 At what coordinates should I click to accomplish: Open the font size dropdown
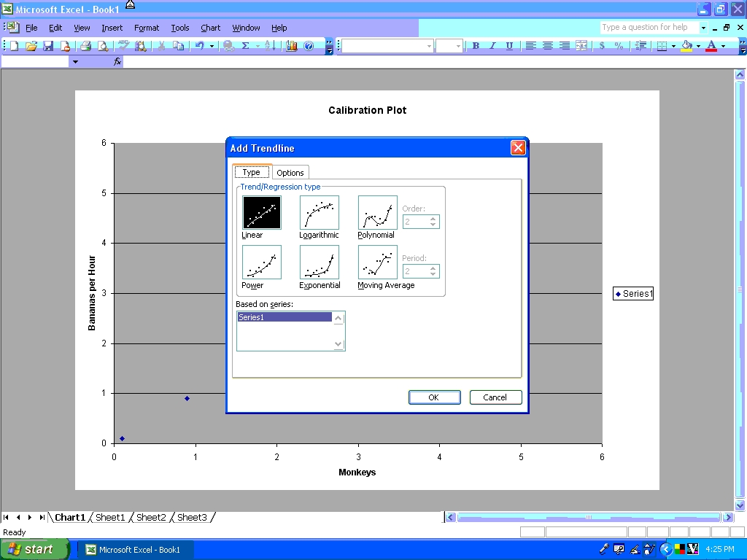[x=458, y=46]
